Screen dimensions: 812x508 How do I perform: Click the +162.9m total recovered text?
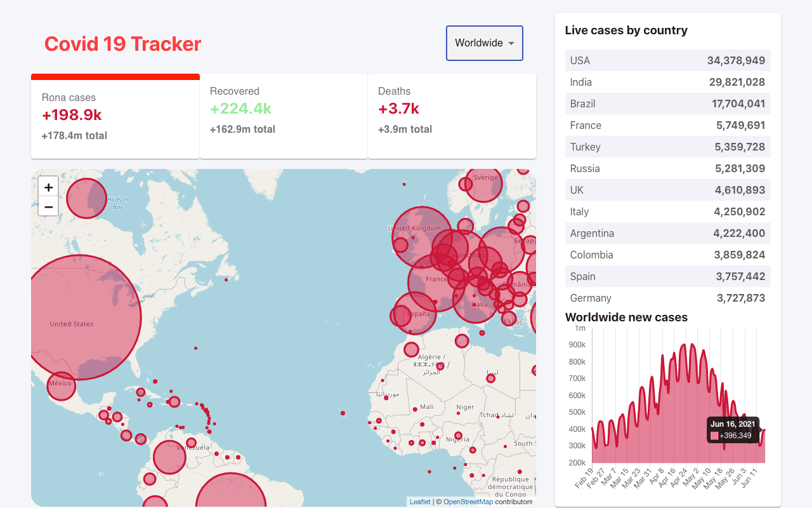click(x=242, y=129)
